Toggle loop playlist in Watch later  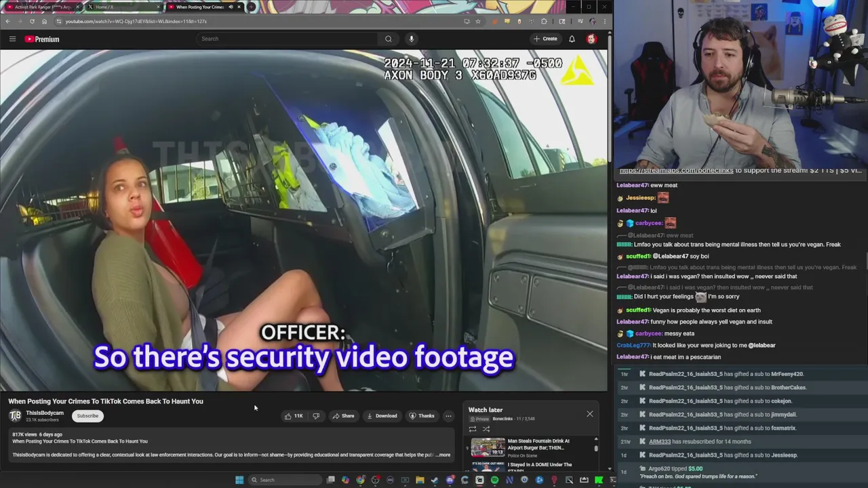473,428
